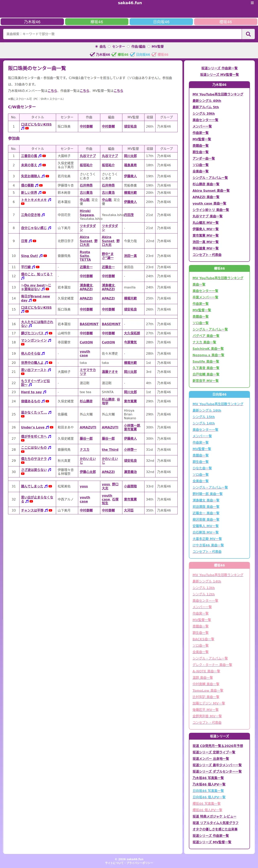Click music note icon beside Sing Out!

point(41,256)
